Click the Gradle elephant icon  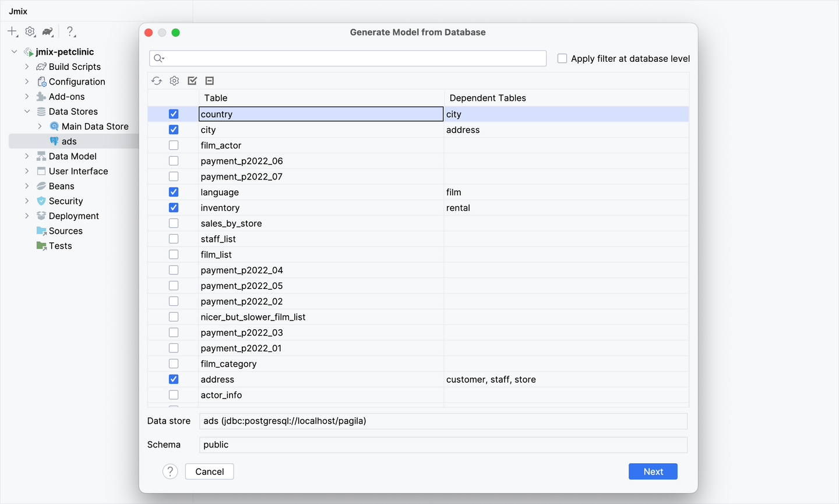point(48,31)
